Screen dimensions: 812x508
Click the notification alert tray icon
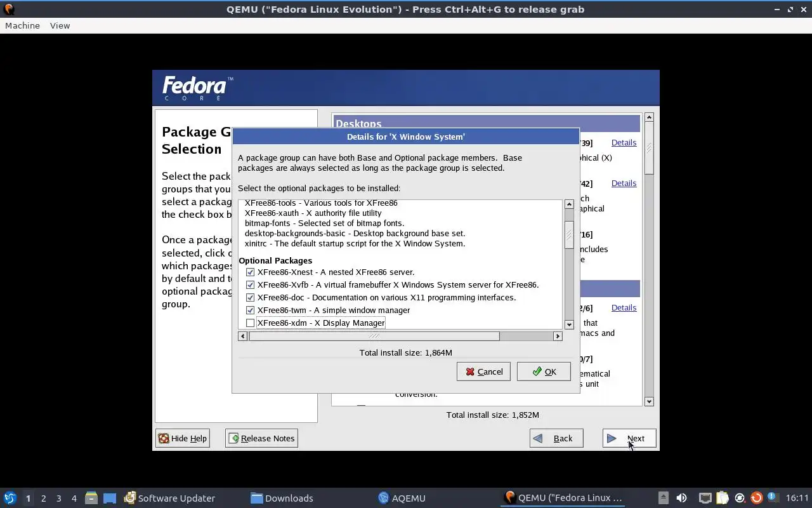pos(772,497)
